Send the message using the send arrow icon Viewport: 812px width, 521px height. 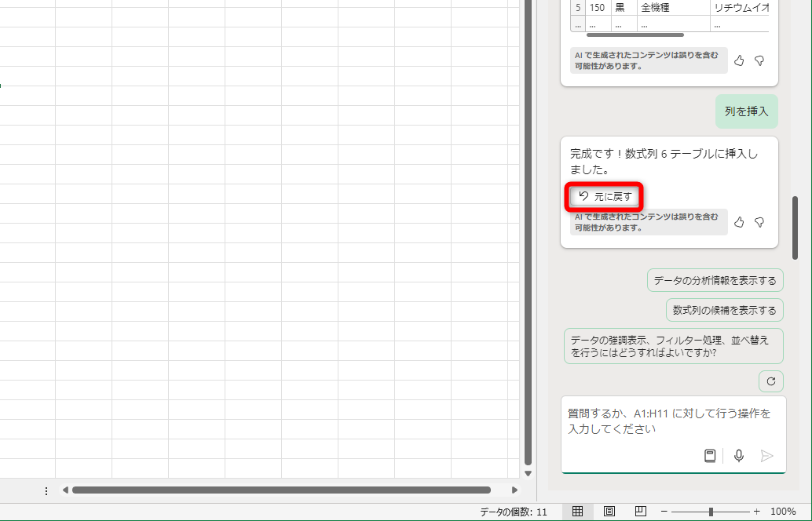[x=766, y=455]
